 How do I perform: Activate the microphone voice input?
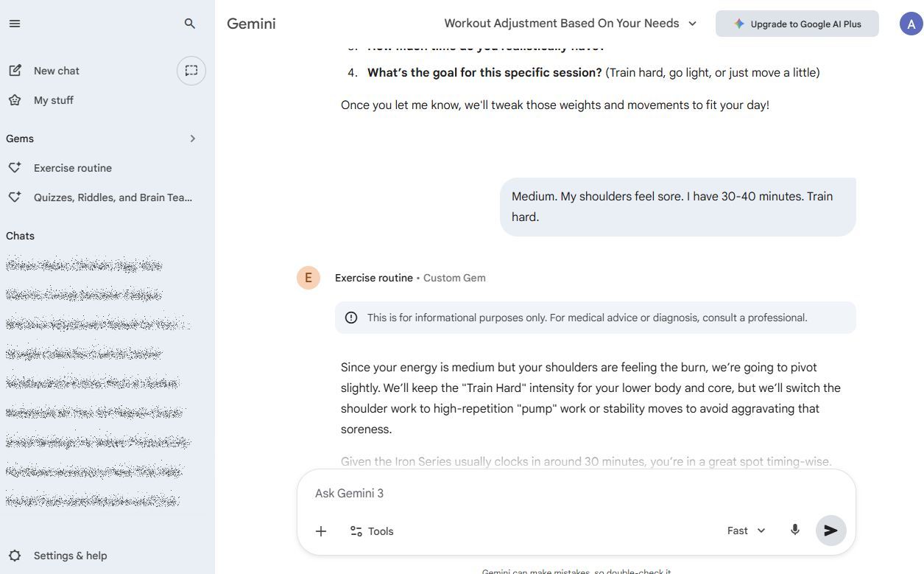tap(795, 531)
